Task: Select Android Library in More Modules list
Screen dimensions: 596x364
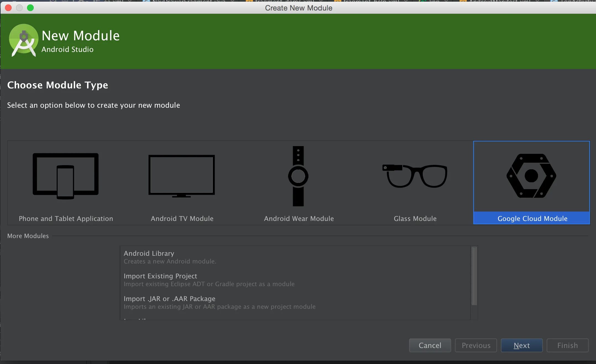Action: pos(295,257)
